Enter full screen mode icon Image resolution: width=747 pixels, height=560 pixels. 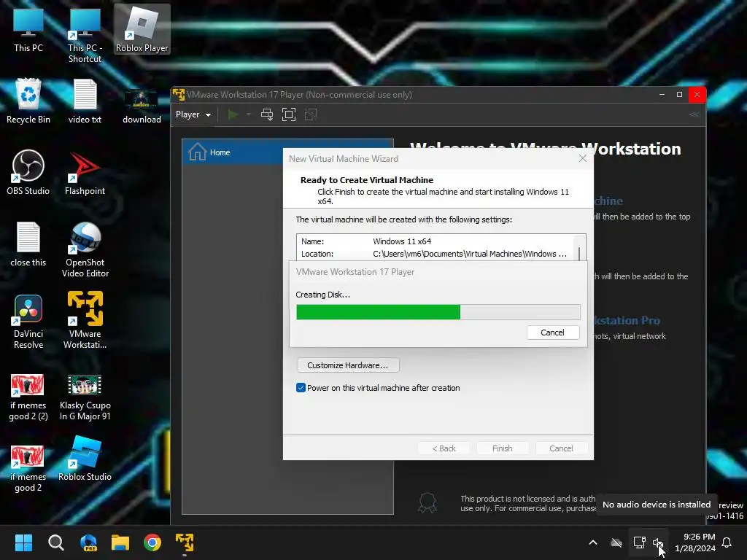[x=289, y=114]
